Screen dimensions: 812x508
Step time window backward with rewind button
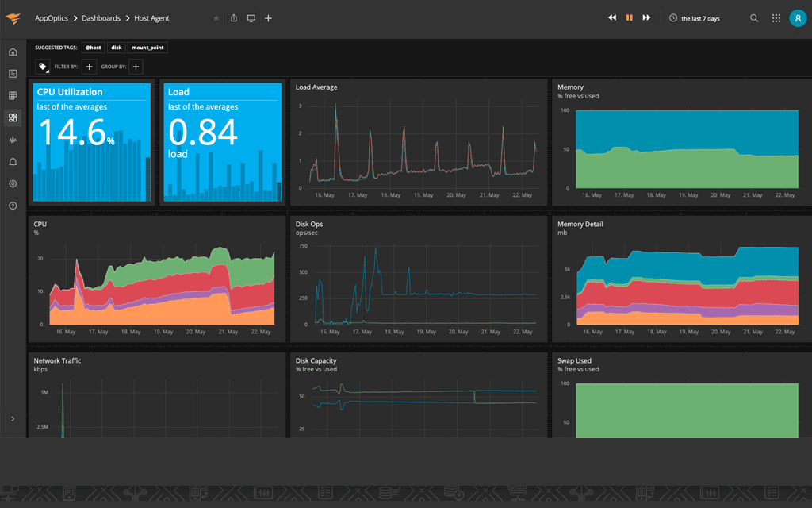(612, 17)
